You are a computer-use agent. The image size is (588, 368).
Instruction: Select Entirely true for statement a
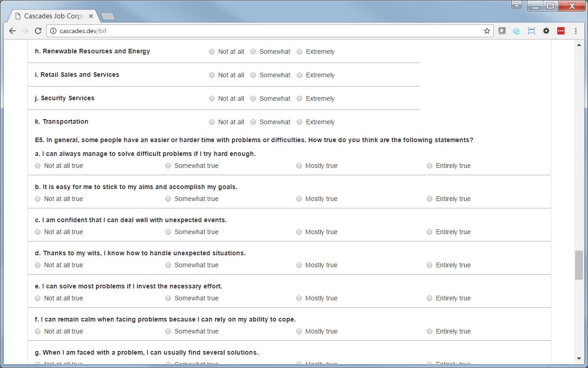click(430, 166)
